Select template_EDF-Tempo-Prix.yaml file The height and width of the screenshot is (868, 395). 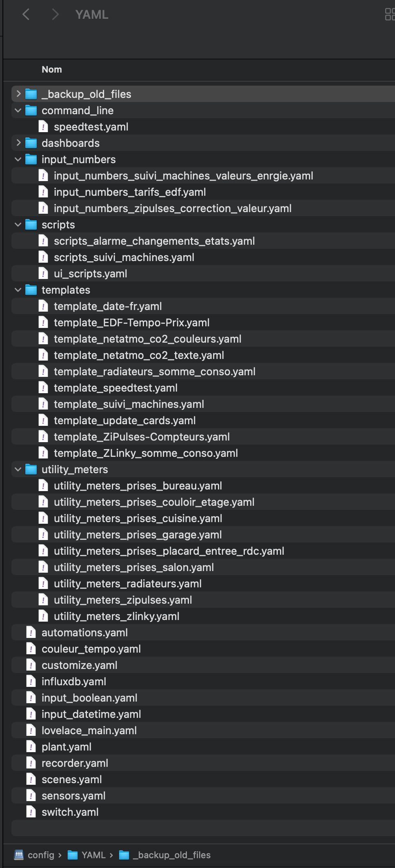click(131, 323)
